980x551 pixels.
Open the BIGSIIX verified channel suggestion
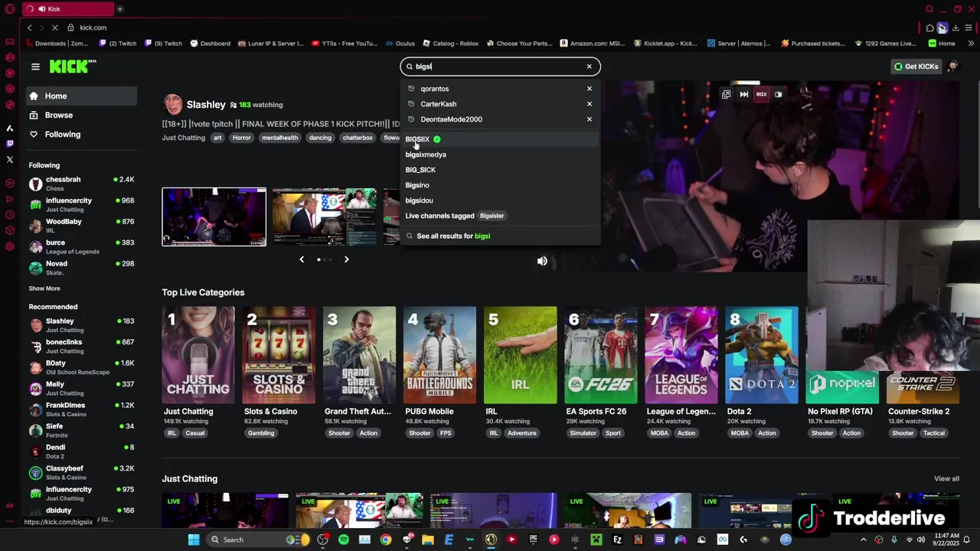[x=500, y=139]
